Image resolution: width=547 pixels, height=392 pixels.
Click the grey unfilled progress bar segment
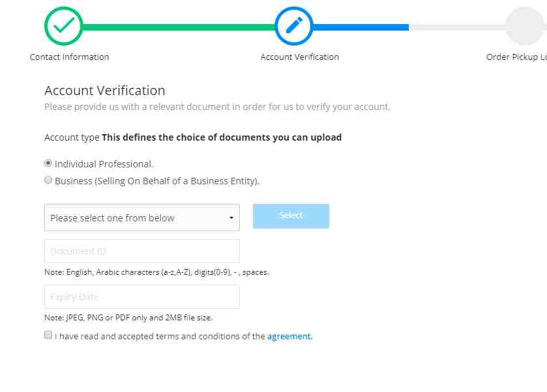point(456,27)
